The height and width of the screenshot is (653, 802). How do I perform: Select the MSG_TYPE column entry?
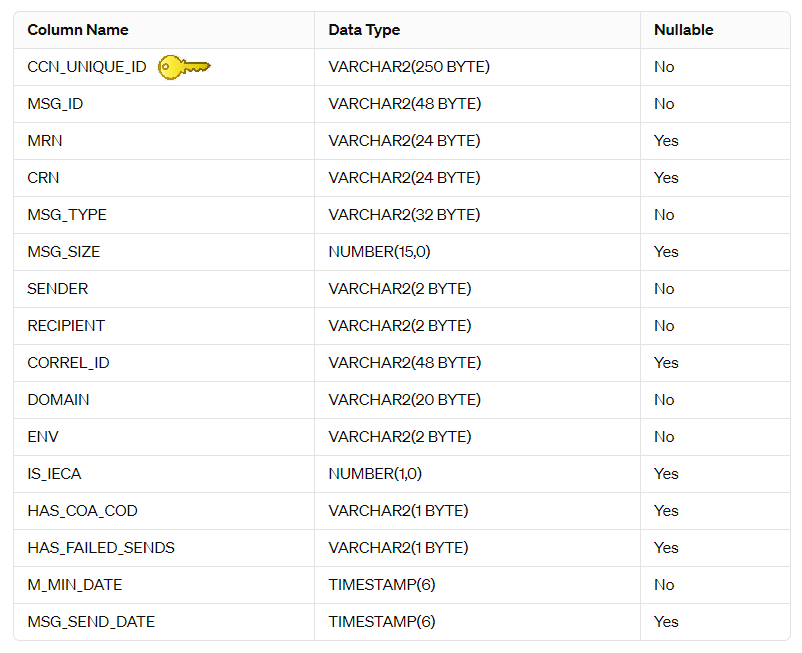click(67, 215)
